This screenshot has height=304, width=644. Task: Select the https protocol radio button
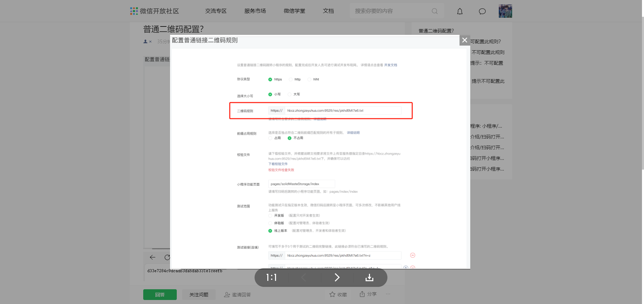(x=270, y=79)
